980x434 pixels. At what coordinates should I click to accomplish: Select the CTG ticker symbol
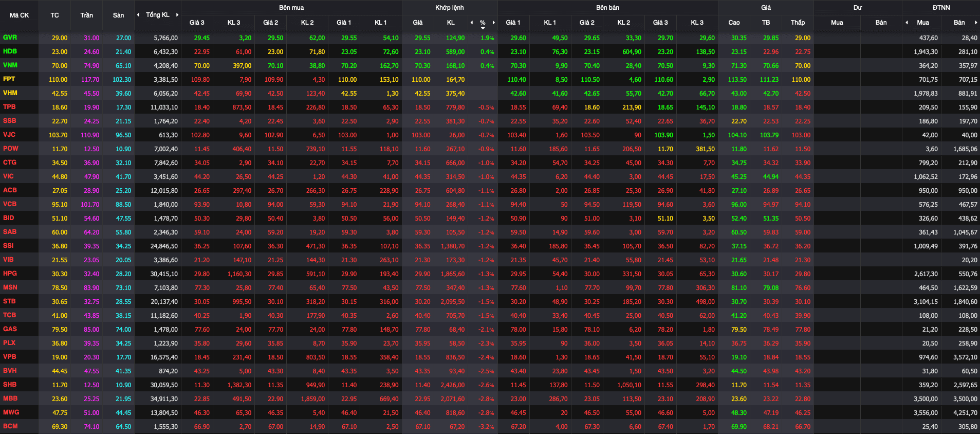pyautogui.click(x=10, y=162)
